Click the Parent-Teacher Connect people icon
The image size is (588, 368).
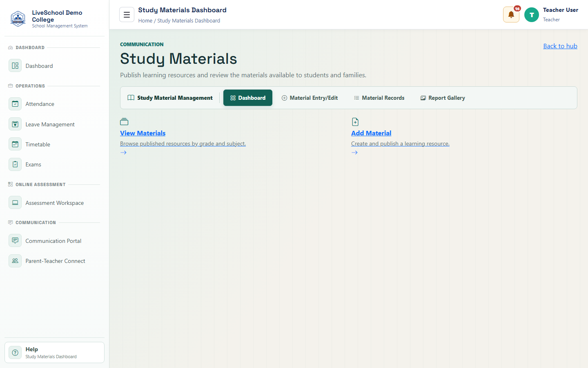(x=15, y=260)
